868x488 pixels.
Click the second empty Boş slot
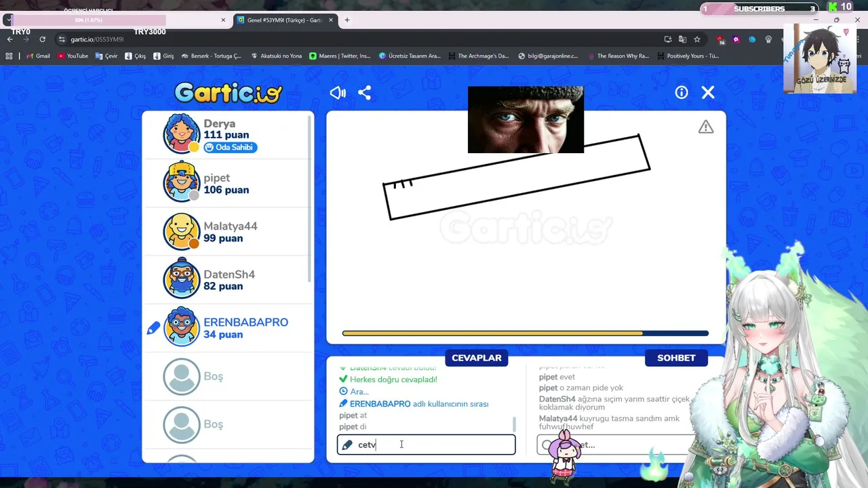click(x=228, y=424)
